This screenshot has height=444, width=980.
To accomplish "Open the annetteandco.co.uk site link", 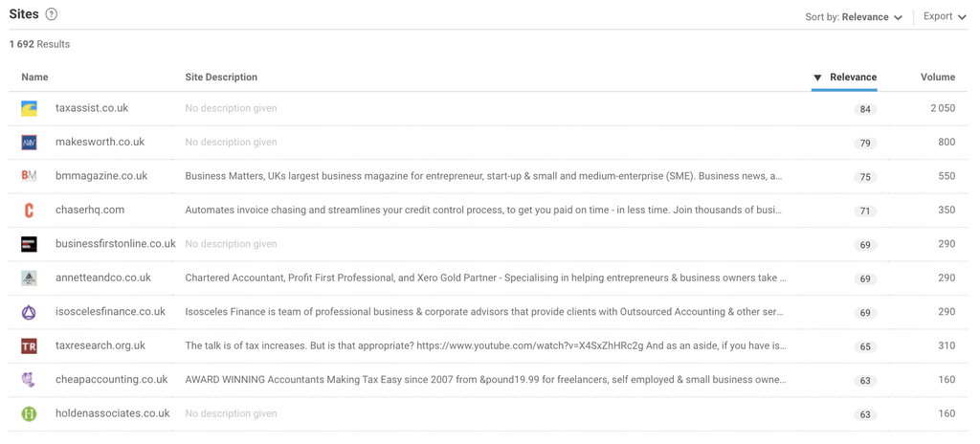I will (x=103, y=278).
